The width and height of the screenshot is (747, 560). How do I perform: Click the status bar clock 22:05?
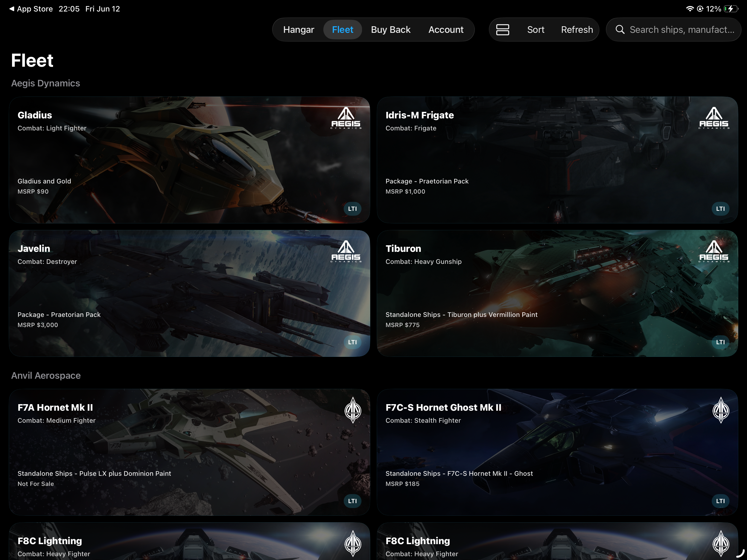coord(69,9)
